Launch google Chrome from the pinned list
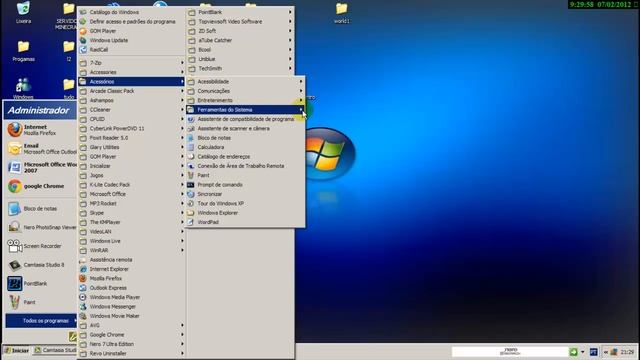Viewport: 640px width, 360px height. click(40, 186)
